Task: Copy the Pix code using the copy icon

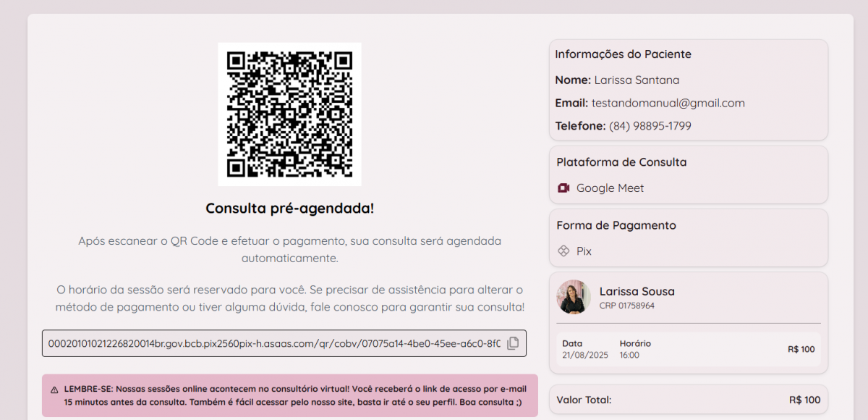Action: pyautogui.click(x=513, y=343)
